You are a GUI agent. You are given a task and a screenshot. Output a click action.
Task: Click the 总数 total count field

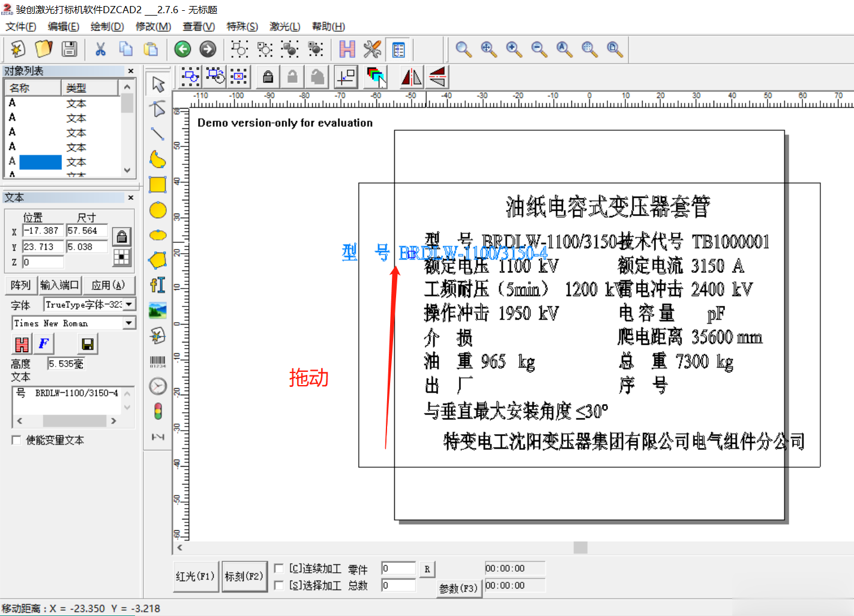[398, 585]
